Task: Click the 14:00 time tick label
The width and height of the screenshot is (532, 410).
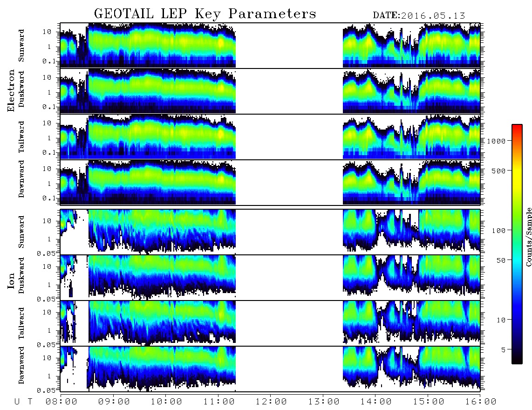Action: [376, 402]
